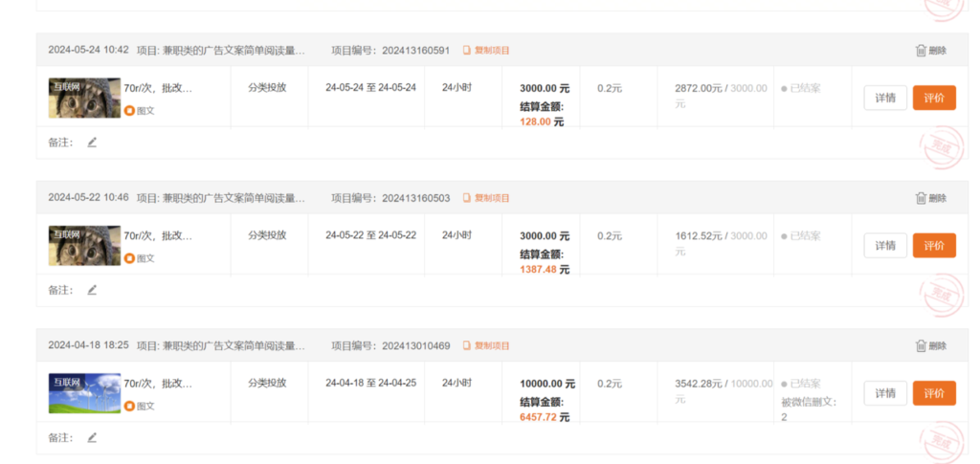The image size is (980, 464).
Task: Click trash icon for project 202413010469
Action: [x=921, y=346]
